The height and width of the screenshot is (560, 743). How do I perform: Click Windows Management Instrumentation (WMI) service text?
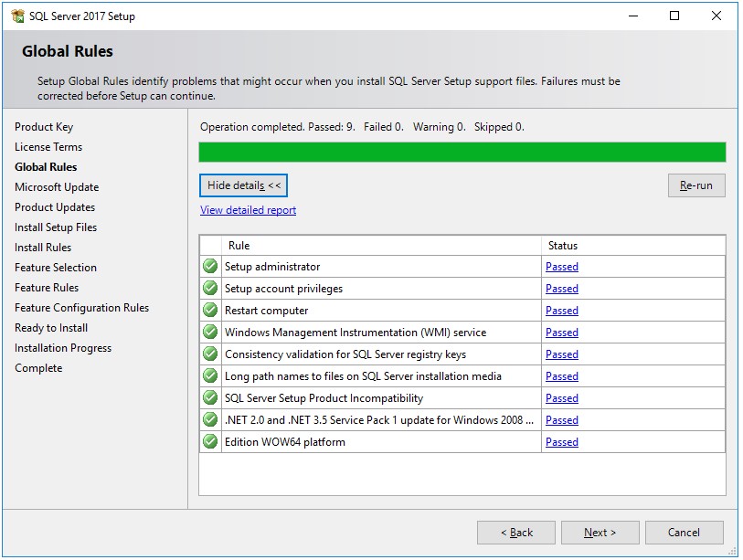pyautogui.click(x=356, y=333)
